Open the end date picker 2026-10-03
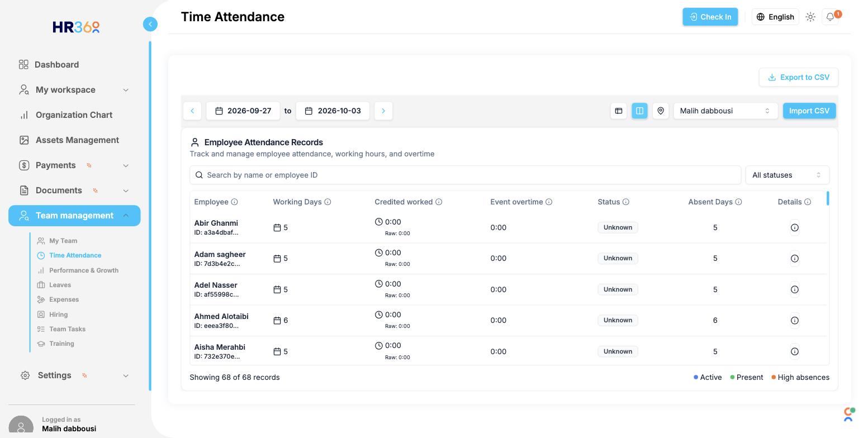Viewport: 868px width, 438px height. pyautogui.click(x=333, y=111)
